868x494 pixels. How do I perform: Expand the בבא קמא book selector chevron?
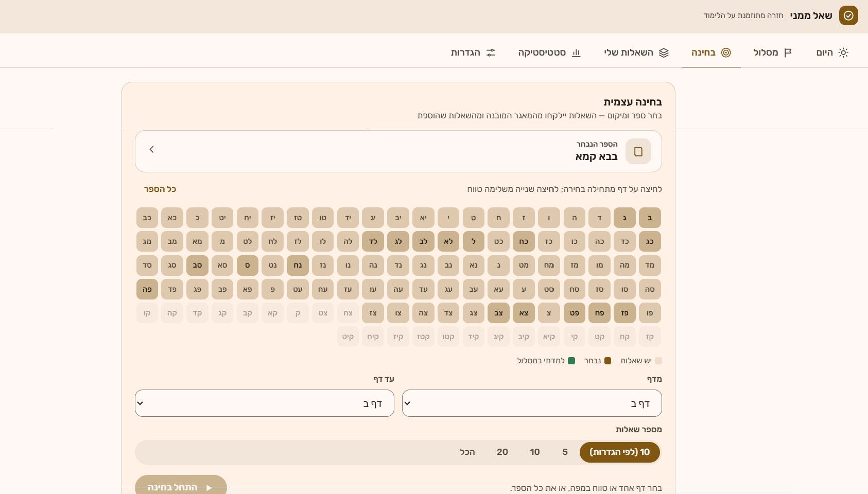151,149
